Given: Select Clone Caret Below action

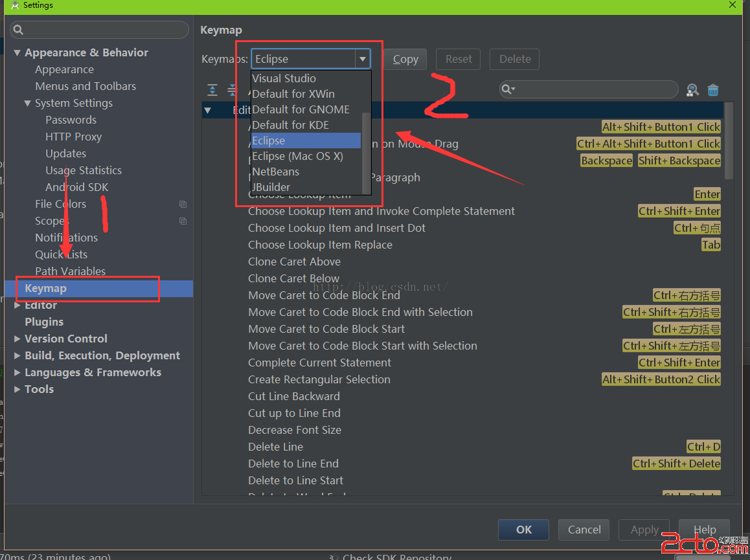Looking at the screenshot, I should pyautogui.click(x=293, y=278).
